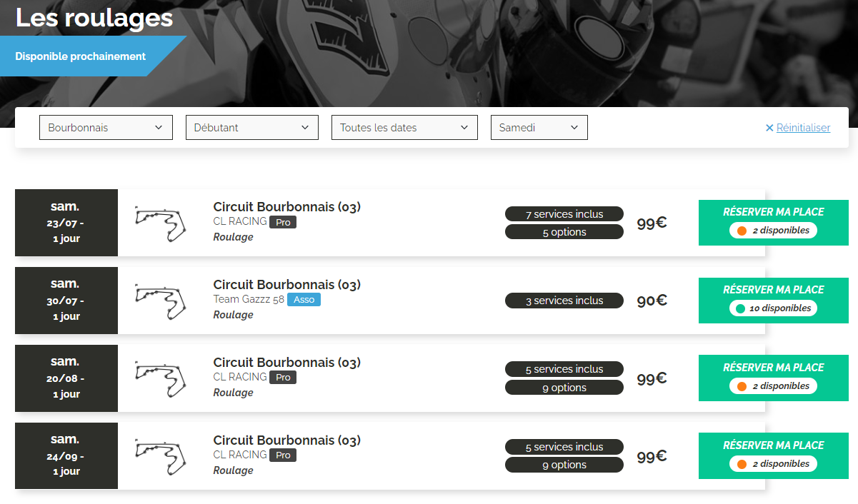Open the Débutant level dropdown
The width and height of the screenshot is (858, 504).
pyautogui.click(x=251, y=128)
